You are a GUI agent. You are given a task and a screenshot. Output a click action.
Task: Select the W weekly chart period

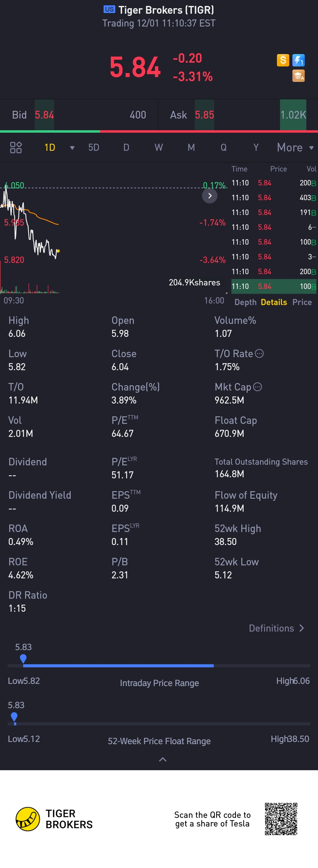(x=159, y=148)
